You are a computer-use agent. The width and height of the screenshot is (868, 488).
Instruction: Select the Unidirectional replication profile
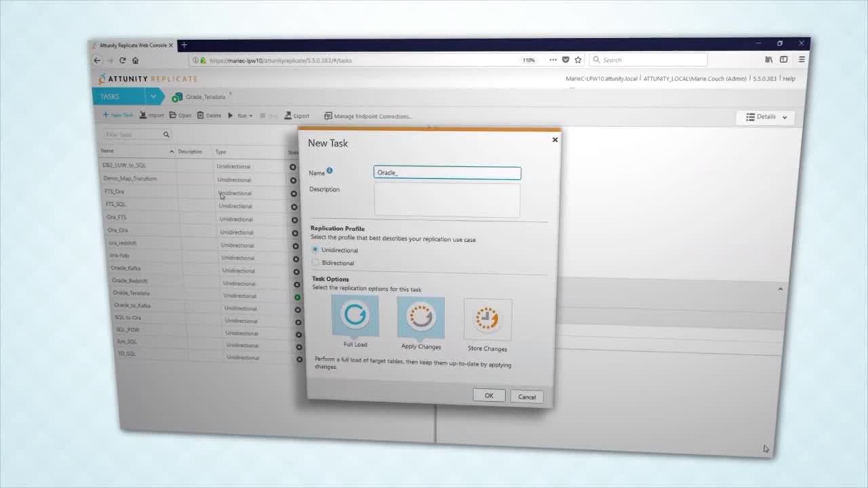coord(315,249)
